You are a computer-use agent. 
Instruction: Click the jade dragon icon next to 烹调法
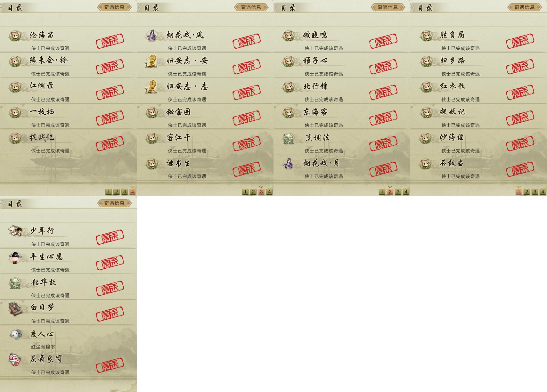(x=289, y=138)
